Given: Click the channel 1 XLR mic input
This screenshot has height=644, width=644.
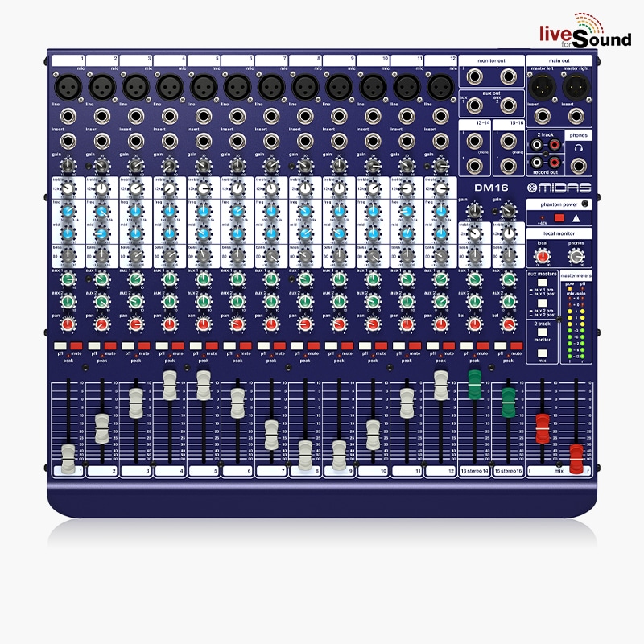Looking at the screenshot, I should (x=68, y=88).
